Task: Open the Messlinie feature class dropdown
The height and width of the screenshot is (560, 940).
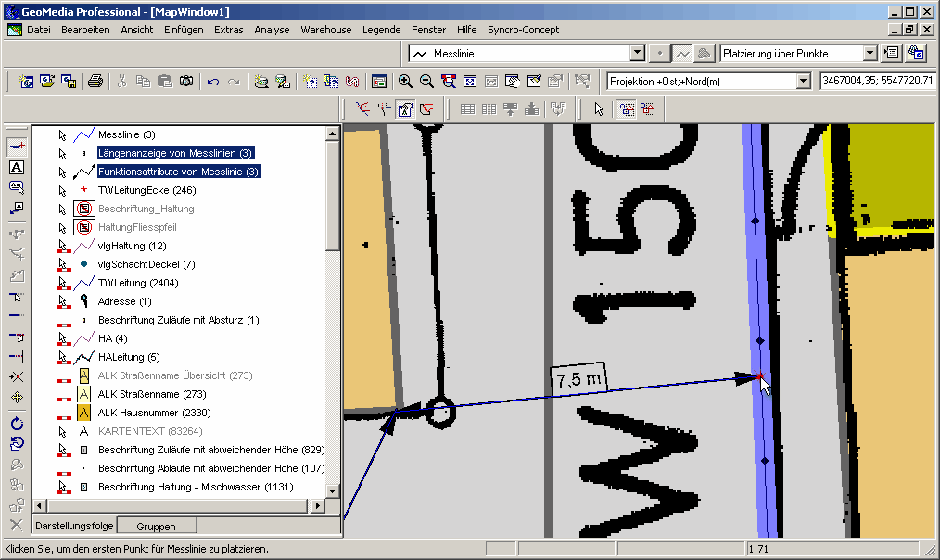Action: click(x=637, y=54)
